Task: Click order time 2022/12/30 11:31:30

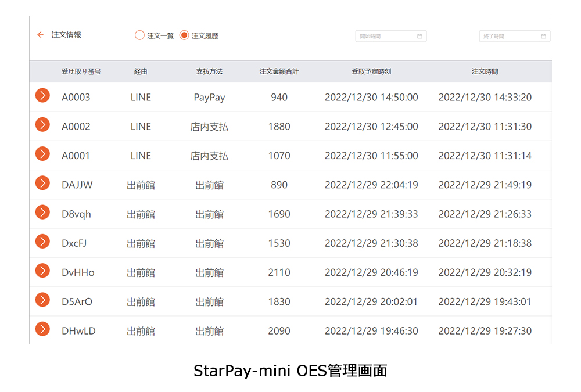Action: pos(485,127)
